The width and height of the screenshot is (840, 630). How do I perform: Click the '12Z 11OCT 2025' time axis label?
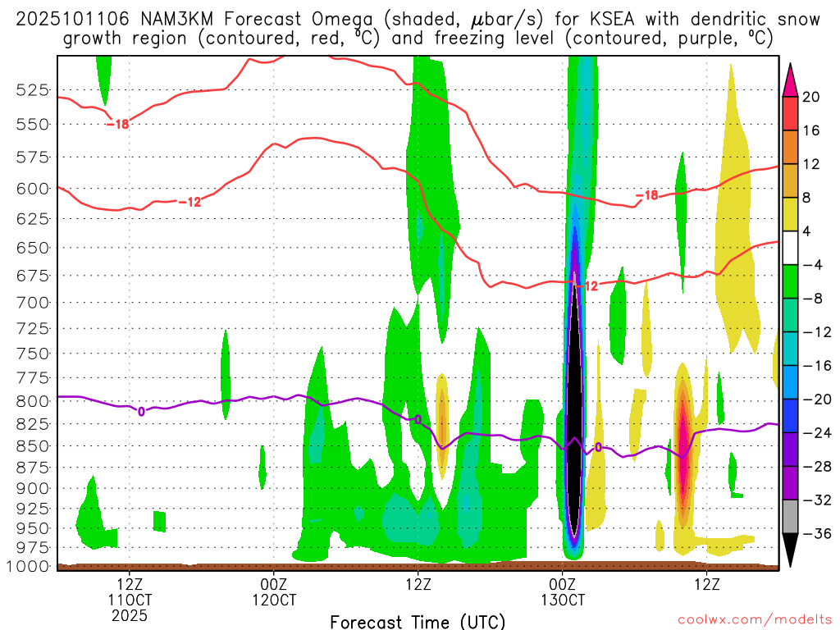pyautogui.click(x=130, y=600)
